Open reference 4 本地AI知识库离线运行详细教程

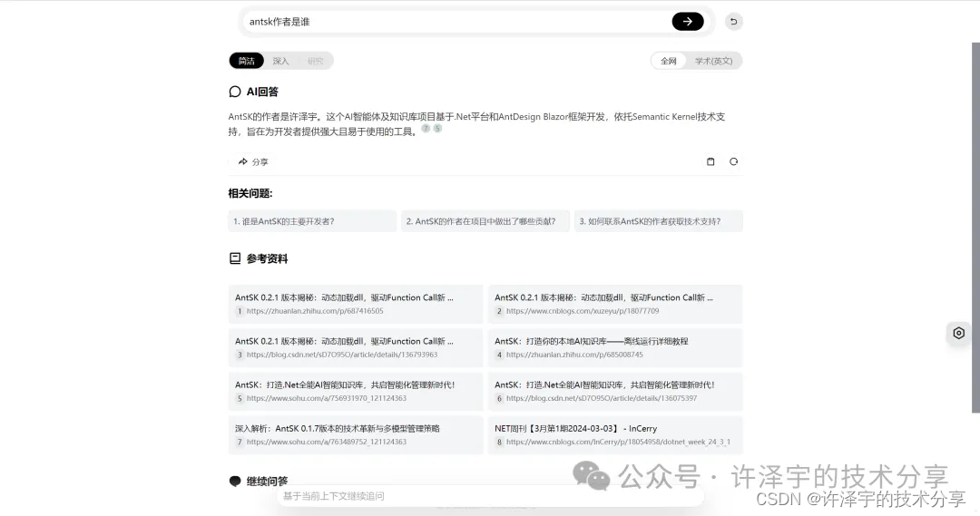coord(615,348)
